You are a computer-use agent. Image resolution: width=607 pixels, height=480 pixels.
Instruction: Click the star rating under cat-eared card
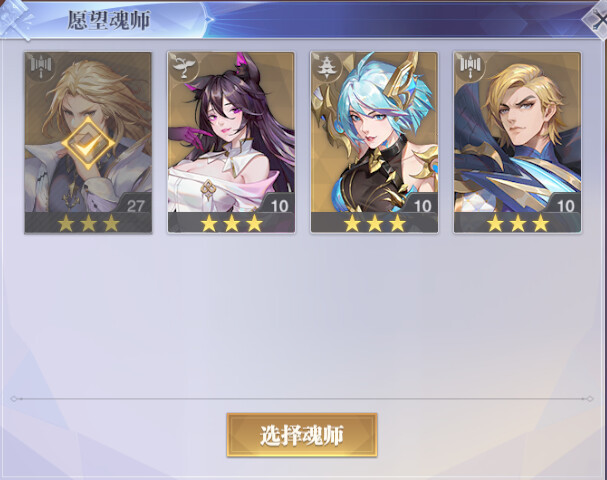(231, 223)
